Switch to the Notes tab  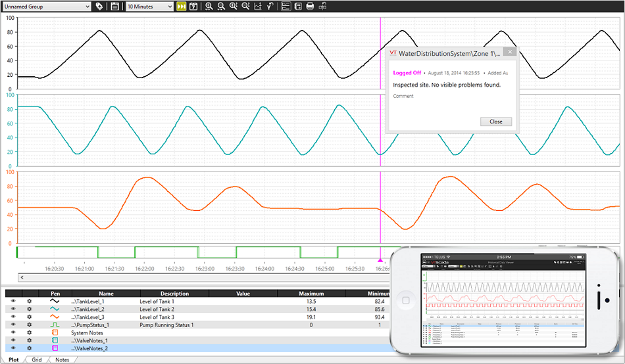(62, 359)
